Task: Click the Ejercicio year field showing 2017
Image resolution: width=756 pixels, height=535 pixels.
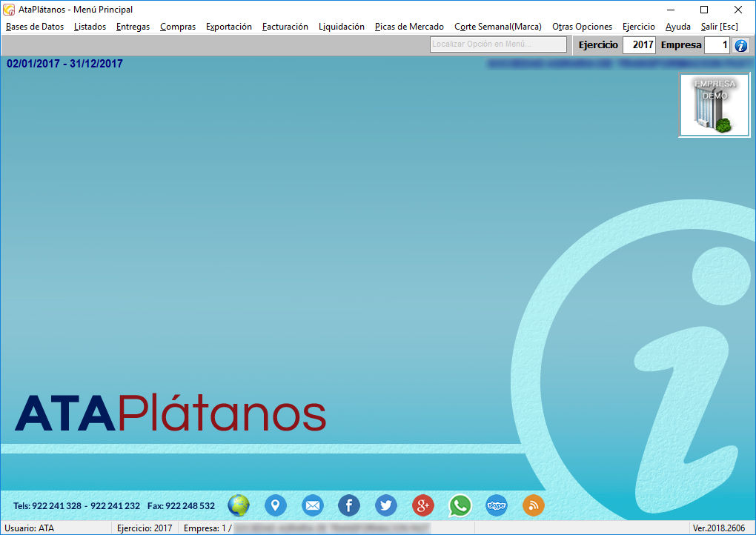Action: pyautogui.click(x=639, y=45)
